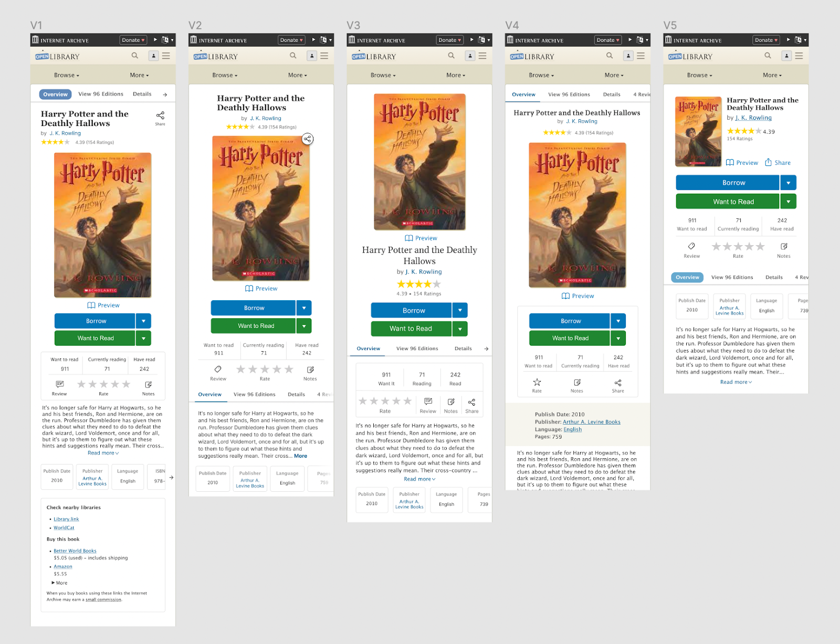This screenshot has height=644, width=840.
Task: Click the play arrow icon in V1 top bar
Action: pyautogui.click(x=155, y=40)
